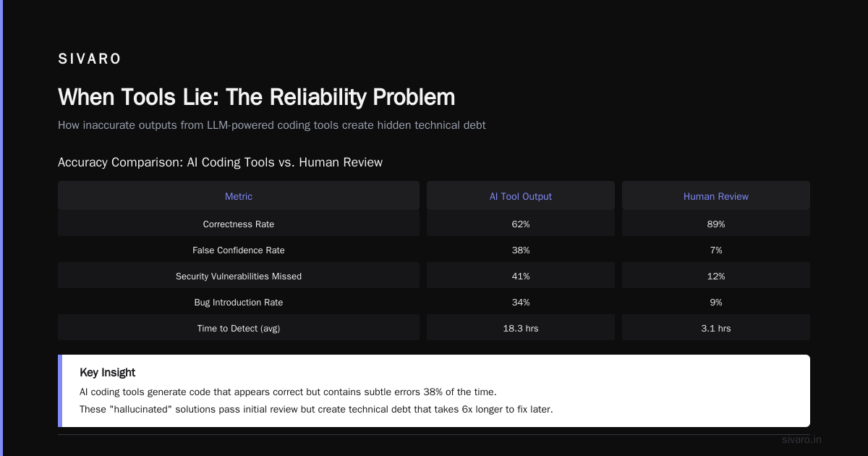Screen dimensions: 868x456
Task: Click the Time to Detect (avg) label
Action: 239,329
